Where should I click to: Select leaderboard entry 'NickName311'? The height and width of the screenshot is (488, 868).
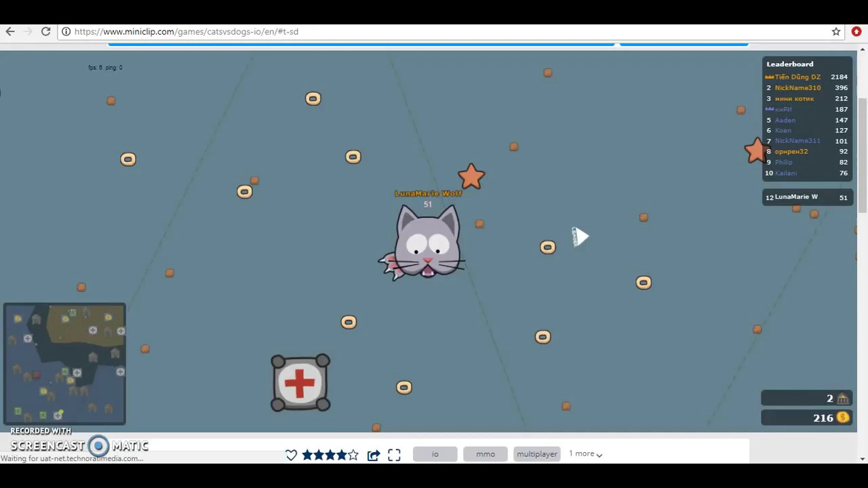point(797,141)
